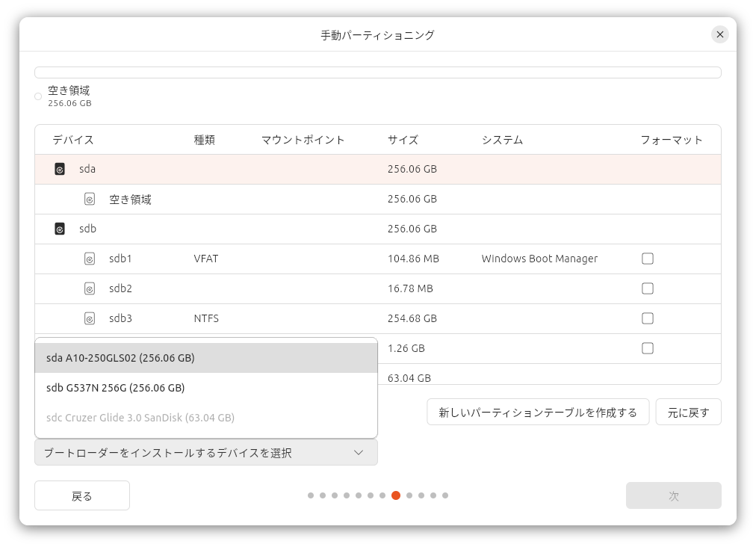The height and width of the screenshot is (547, 756).
Task: Tick format checkbox in 1.26 GB row
Action: 648,348
